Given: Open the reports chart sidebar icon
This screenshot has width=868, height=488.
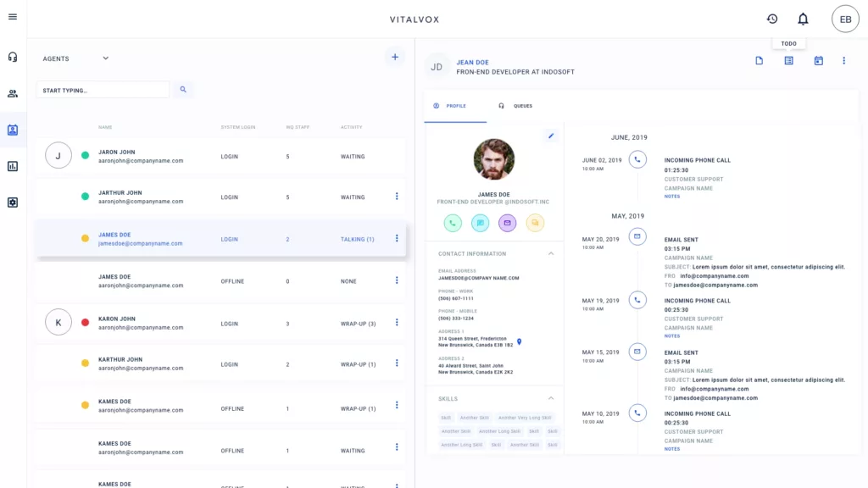Looking at the screenshot, I should click(x=13, y=166).
